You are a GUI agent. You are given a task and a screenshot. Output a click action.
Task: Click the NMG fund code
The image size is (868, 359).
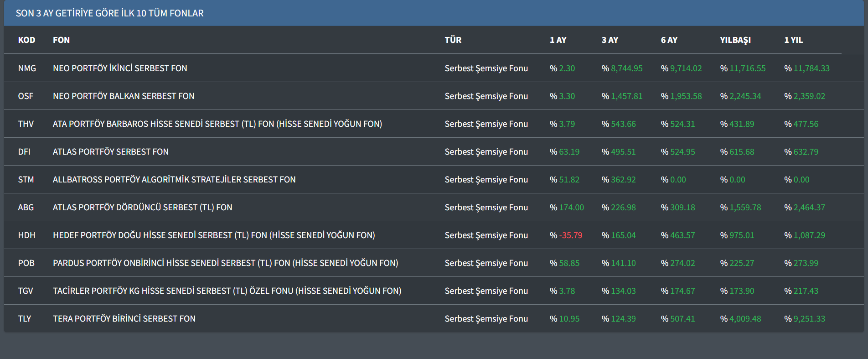(x=27, y=68)
